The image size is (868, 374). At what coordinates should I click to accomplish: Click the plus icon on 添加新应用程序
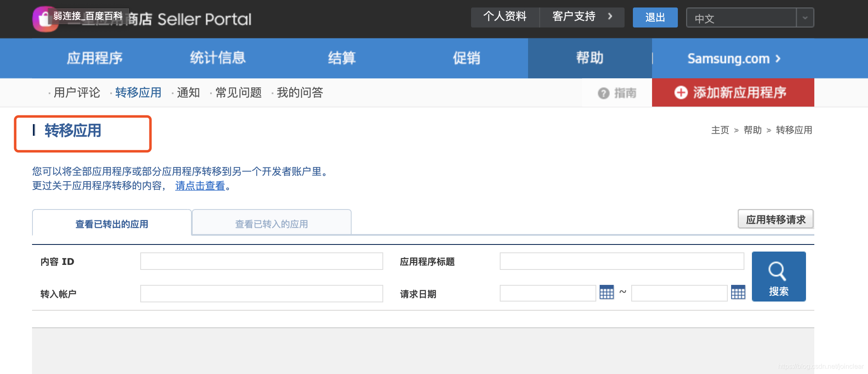[681, 92]
